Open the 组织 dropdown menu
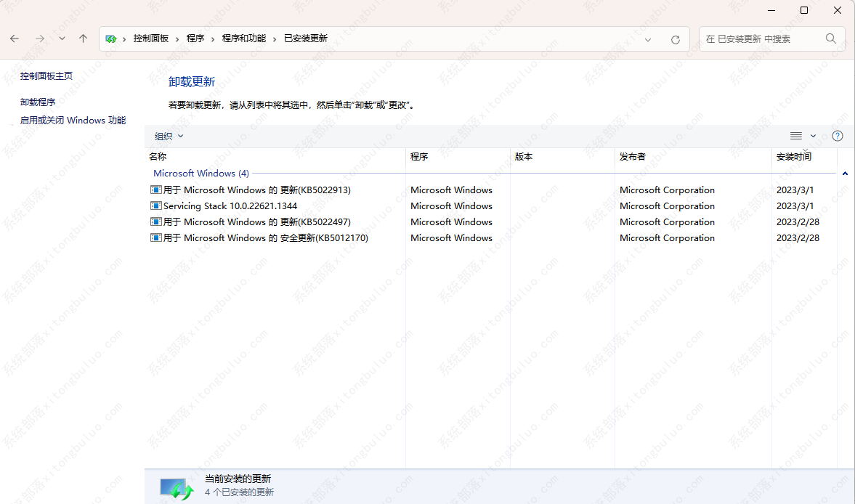Viewport: 855px width, 504px height. (x=169, y=136)
